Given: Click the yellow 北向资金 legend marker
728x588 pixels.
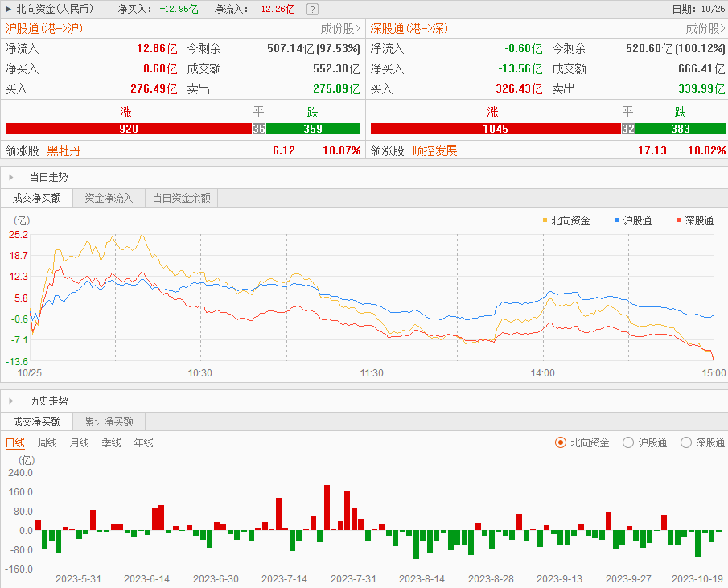Looking at the screenshot, I should click(545, 220).
